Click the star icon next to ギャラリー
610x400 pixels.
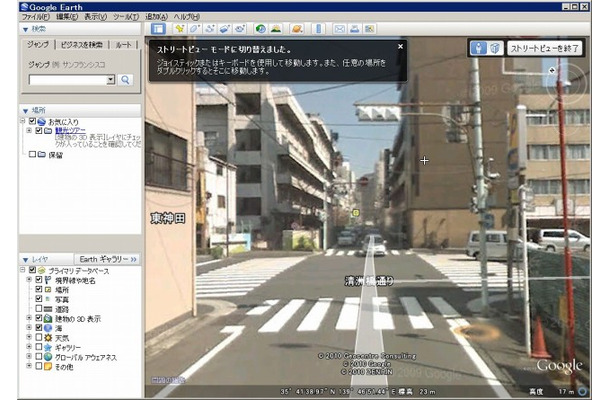click(48, 347)
